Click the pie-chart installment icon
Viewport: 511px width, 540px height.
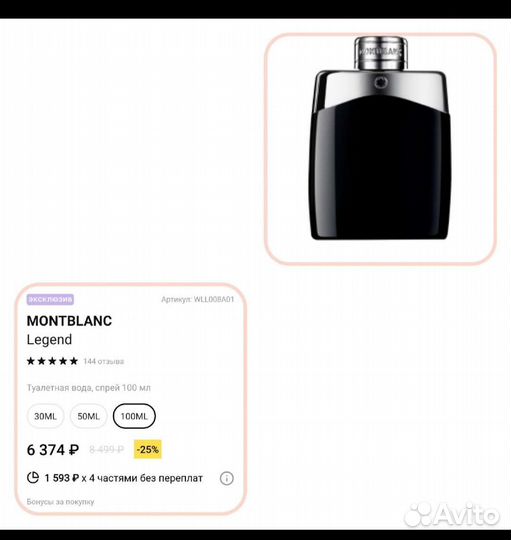click(x=33, y=477)
